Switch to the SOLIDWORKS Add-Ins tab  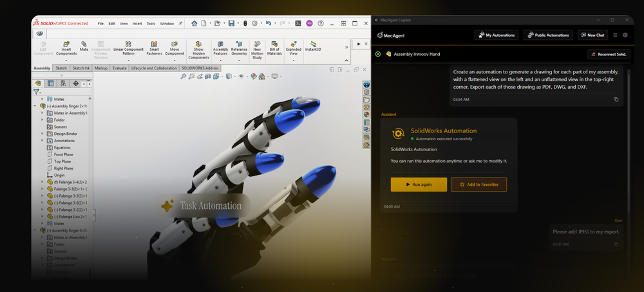pyautogui.click(x=200, y=68)
